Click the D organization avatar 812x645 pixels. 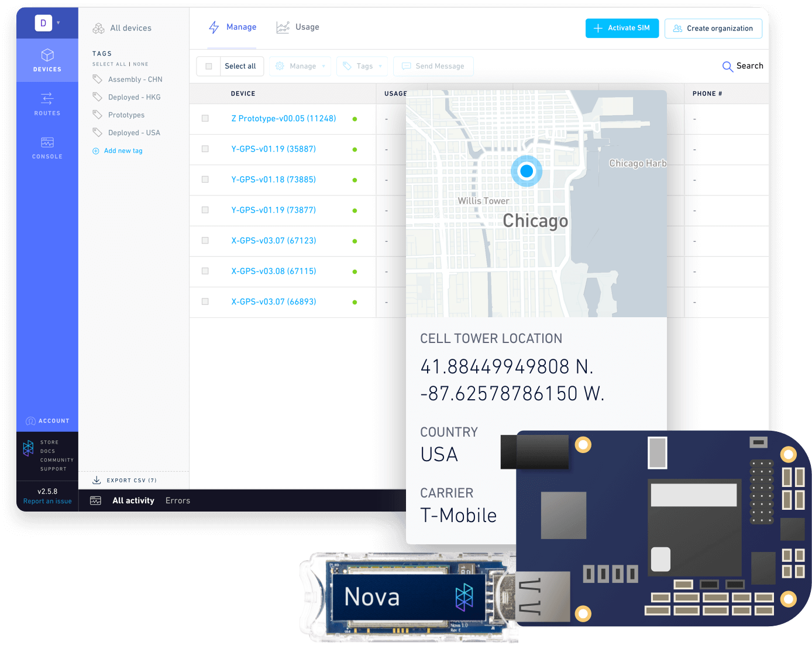tap(43, 23)
